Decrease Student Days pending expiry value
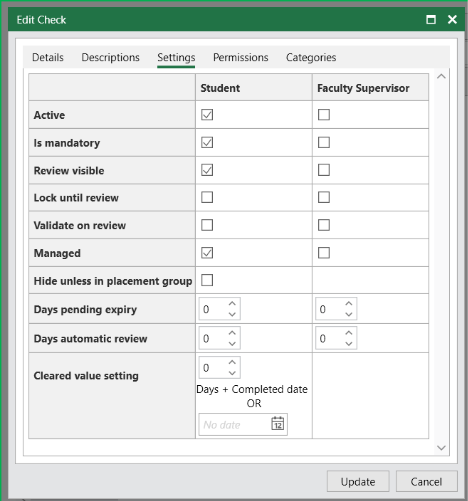The width and height of the screenshot is (468, 501). pyautogui.click(x=232, y=314)
